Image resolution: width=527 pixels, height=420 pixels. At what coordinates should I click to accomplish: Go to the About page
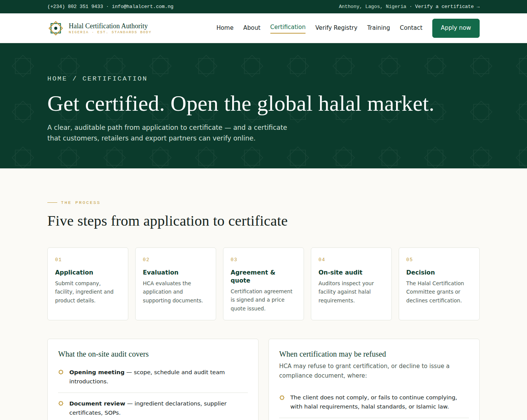[x=252, y=27]
